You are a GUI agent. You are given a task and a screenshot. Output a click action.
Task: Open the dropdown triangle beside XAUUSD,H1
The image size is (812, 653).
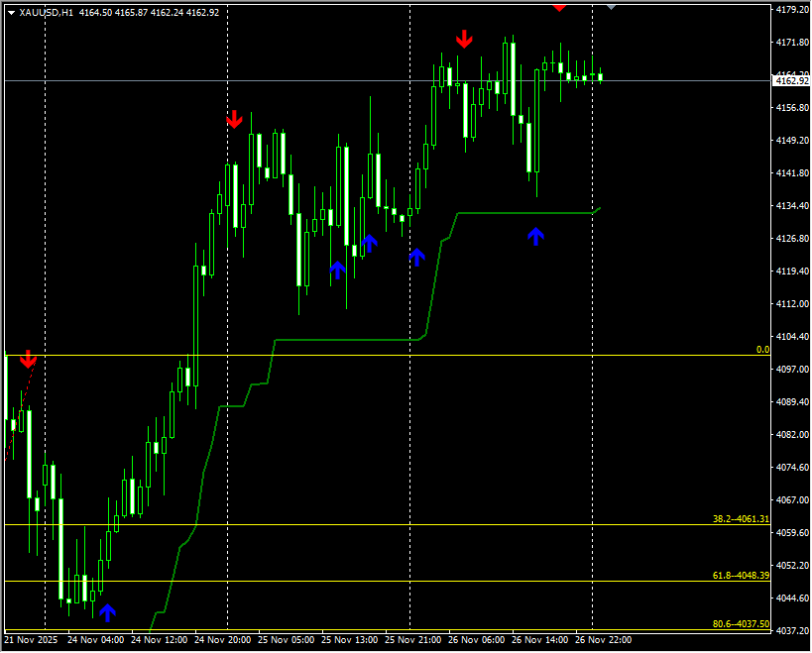[x=11, y=13]
